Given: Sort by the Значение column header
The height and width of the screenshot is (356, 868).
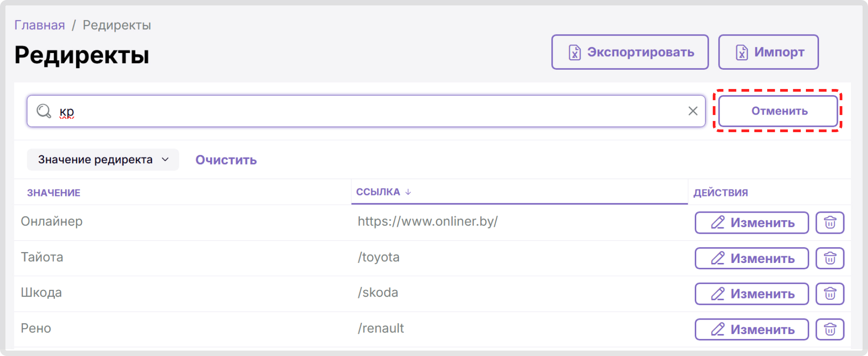Looking at the screenshot, I should pos(54,193).
